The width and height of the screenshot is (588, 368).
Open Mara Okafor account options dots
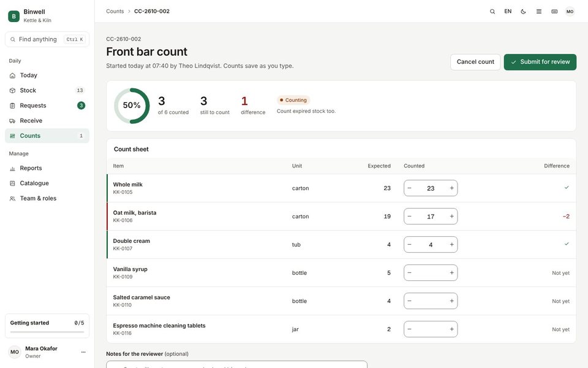(x=83, y=352)
